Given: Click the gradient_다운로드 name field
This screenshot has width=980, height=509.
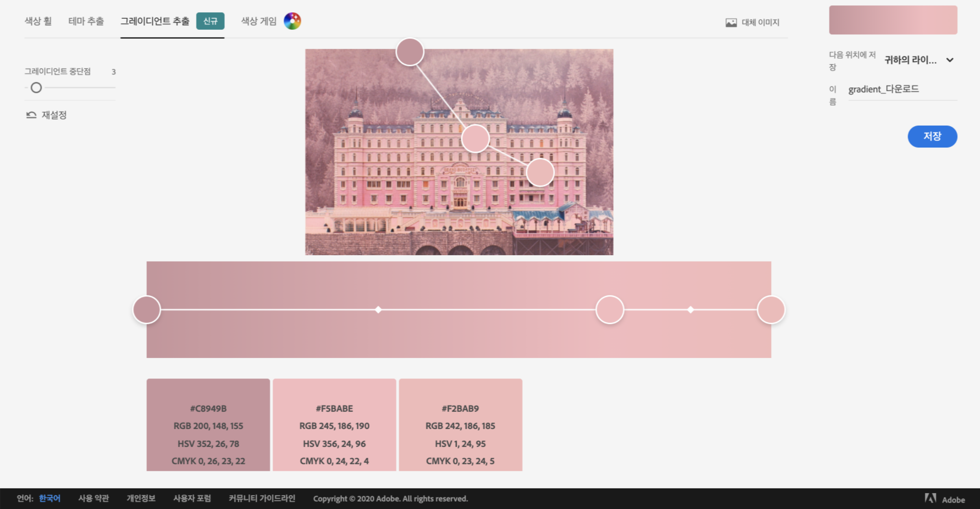Looking at the screenshot, I should 903,89.
